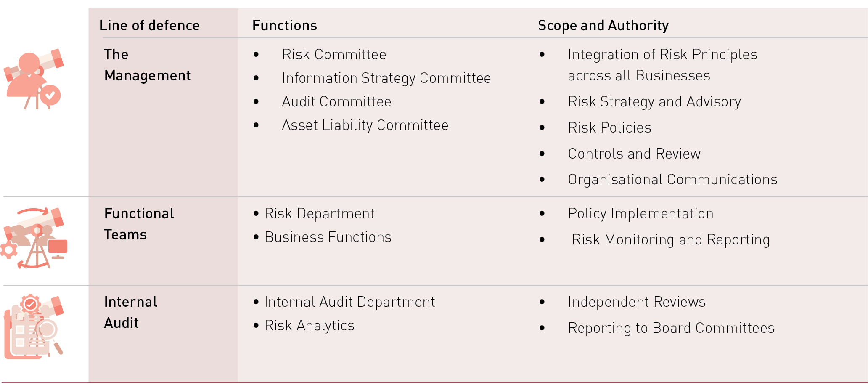Click the Management telescope person icon
868x385 pixels.
(34, 79)
